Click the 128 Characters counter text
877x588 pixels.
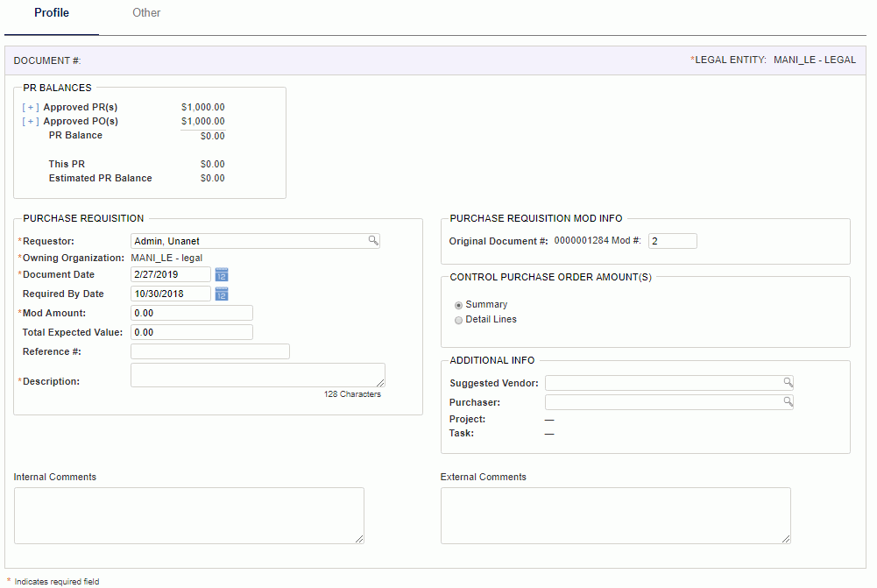[x=352, y=394]
